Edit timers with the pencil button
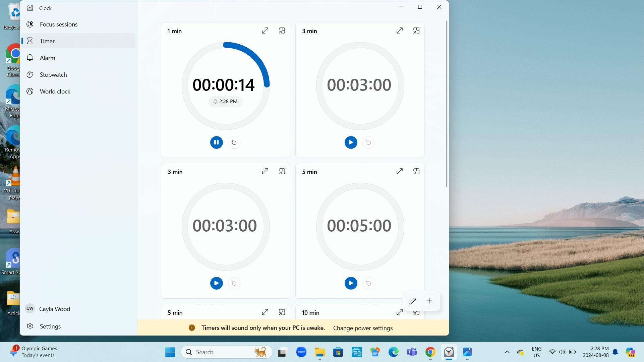 click(413, 301)
